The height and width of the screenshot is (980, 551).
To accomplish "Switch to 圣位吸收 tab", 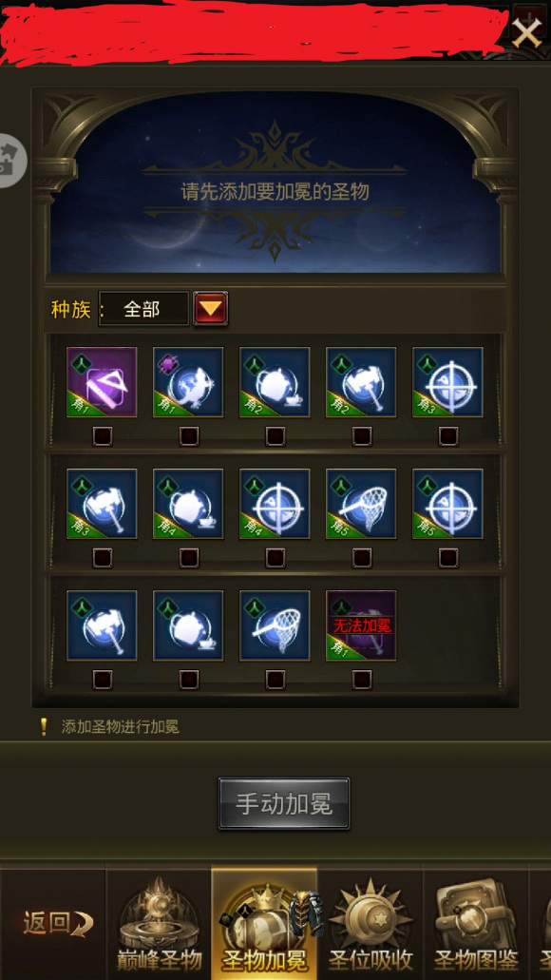I will 370,923.
